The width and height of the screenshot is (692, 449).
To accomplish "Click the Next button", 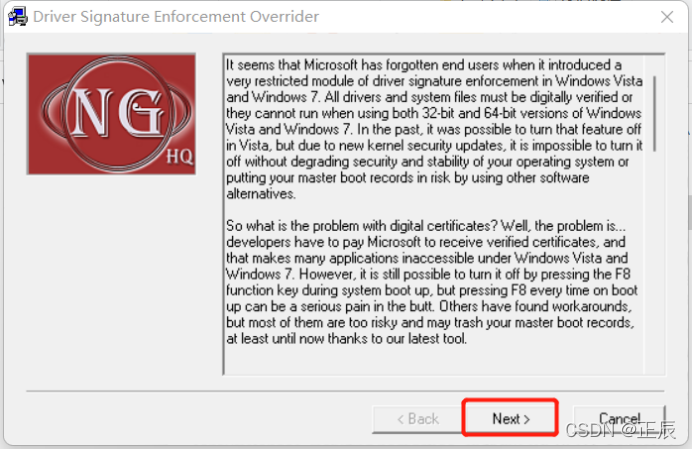I will [x=510, y=418].
